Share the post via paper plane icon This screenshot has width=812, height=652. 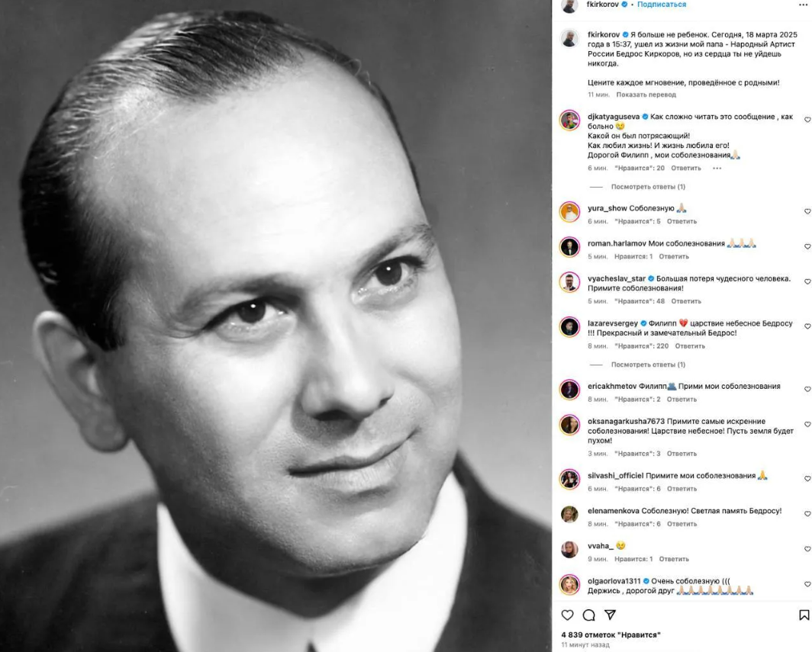point(611,615)
